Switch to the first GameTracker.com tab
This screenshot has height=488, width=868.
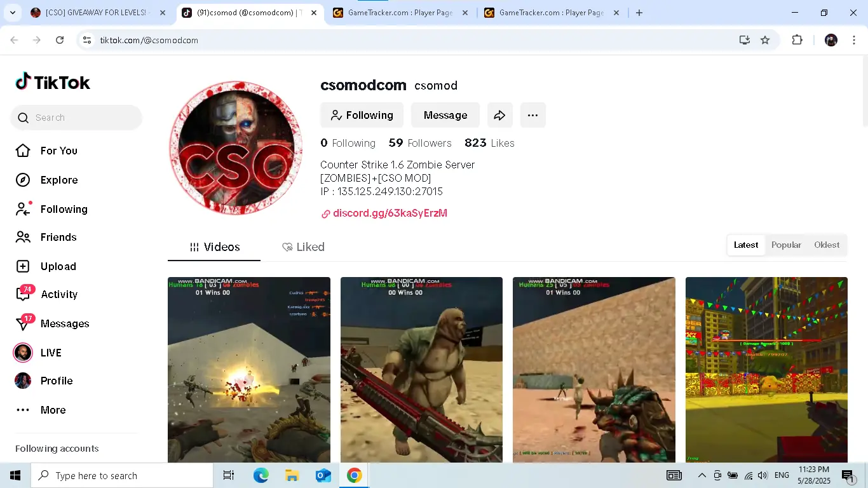click(x=400, y=13)
